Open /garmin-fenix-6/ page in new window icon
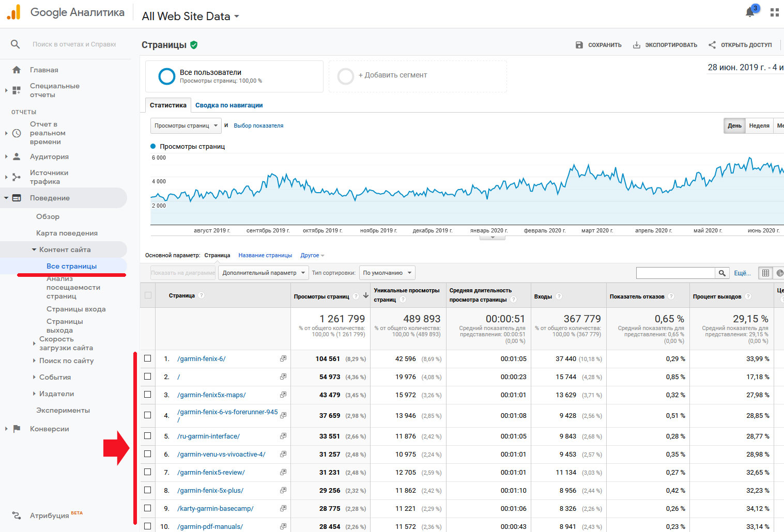The height and width of the screenshot is (532, 784). [283, 358]
